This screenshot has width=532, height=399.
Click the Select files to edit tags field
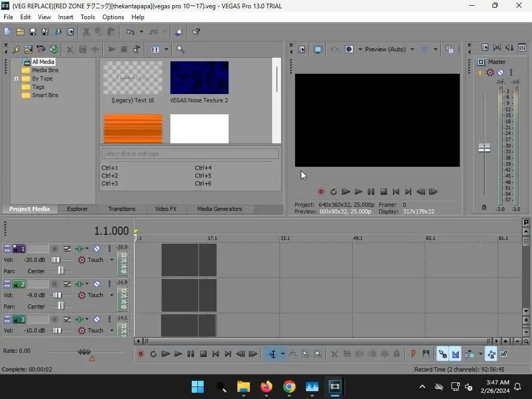tap(190, 154)
